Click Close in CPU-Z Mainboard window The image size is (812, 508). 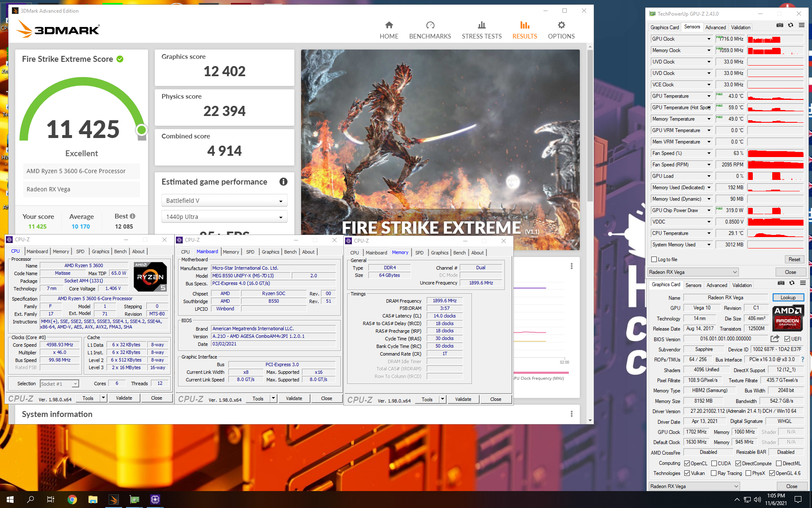[326, 398]
